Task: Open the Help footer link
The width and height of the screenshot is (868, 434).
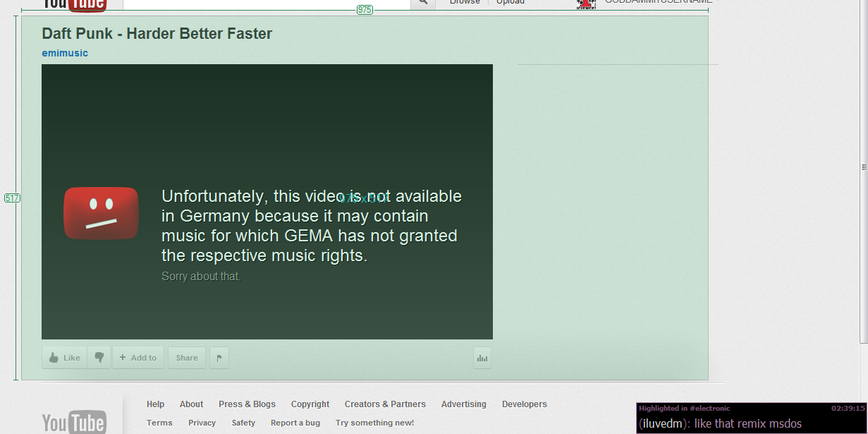Action: coord(155,404)
